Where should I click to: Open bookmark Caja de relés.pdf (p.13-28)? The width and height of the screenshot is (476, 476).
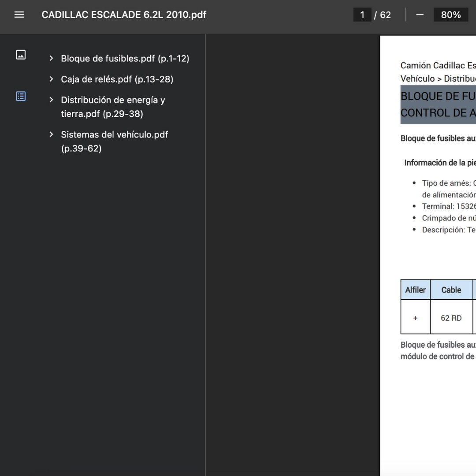pyautogui.click(x=117, y=79)
